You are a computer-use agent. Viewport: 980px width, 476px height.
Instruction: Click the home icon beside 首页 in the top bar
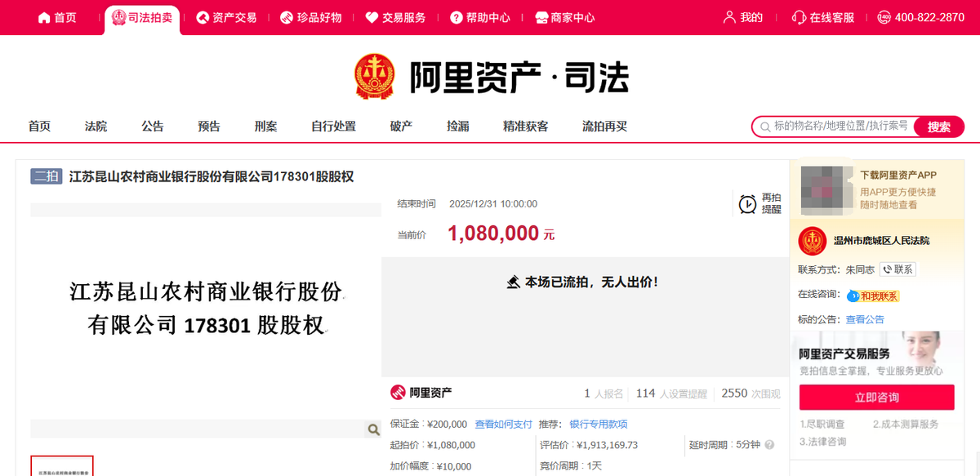(44, 17)
